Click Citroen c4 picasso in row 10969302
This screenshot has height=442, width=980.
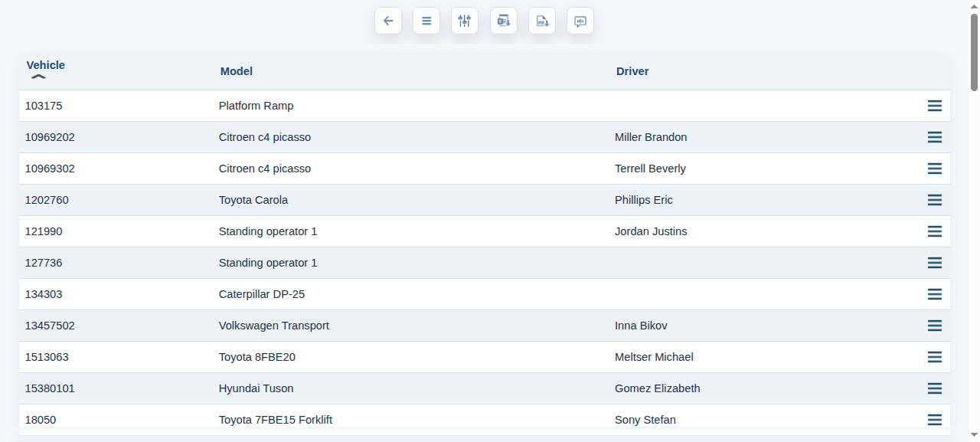click(x=265, y=169)
